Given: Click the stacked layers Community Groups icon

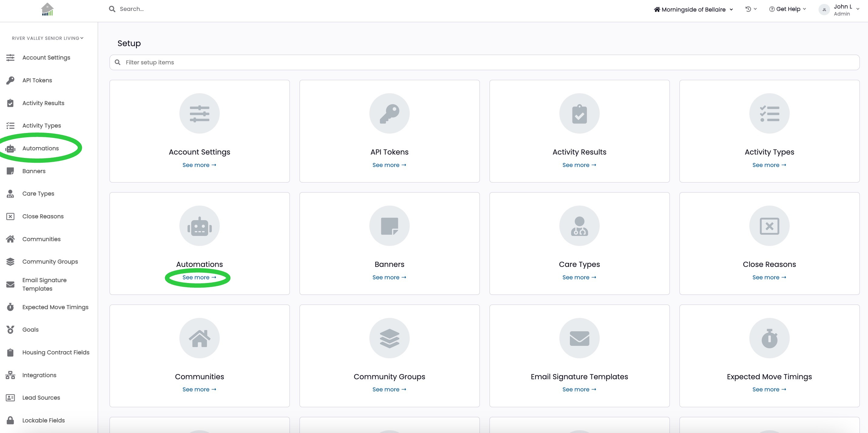Looking at the screenshot, I should tap(389, 338).
